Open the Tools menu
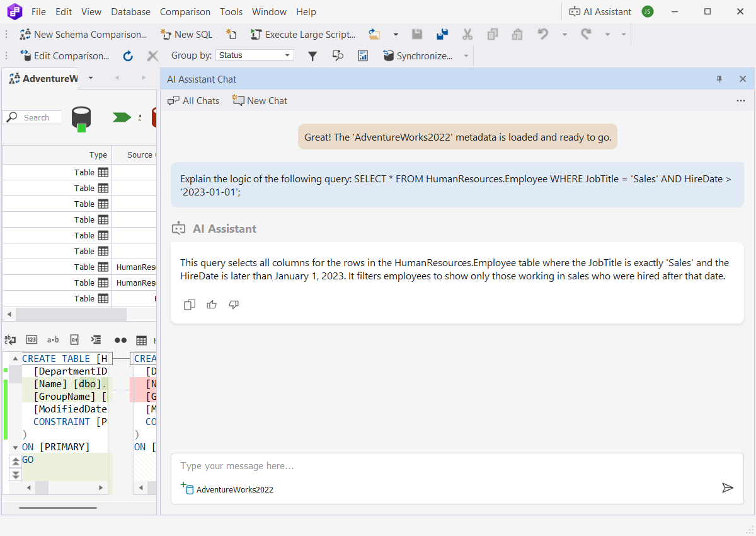Screen dimensions: 756x536 [x=231, y=11]
